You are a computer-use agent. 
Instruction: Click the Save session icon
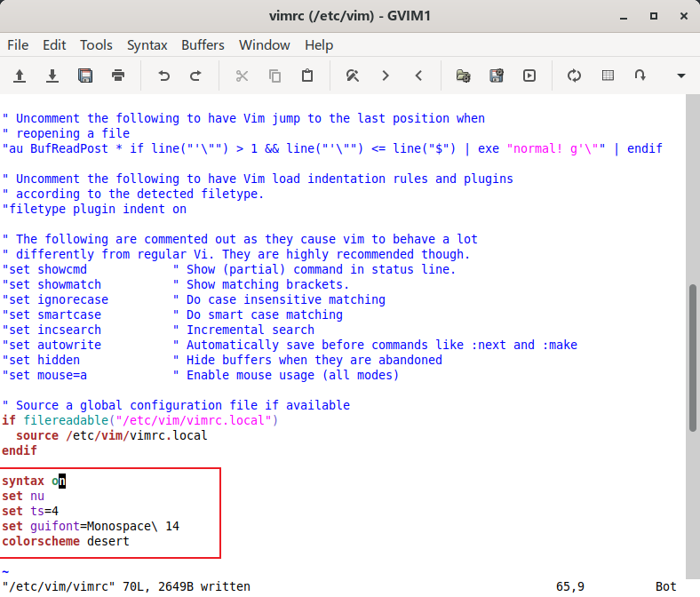pos(497,76)
